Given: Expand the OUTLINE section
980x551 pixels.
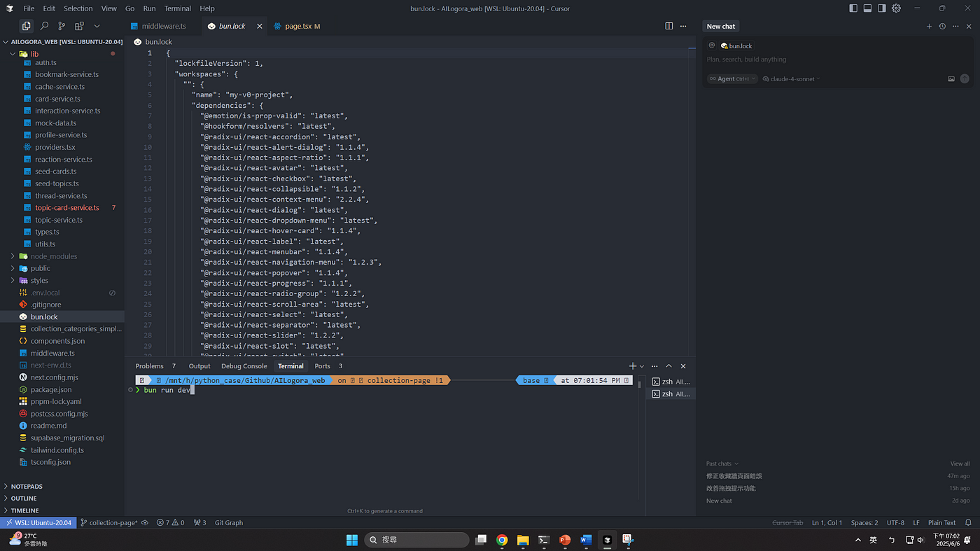Looking at the screenshot, I should [x=24, y=498].
